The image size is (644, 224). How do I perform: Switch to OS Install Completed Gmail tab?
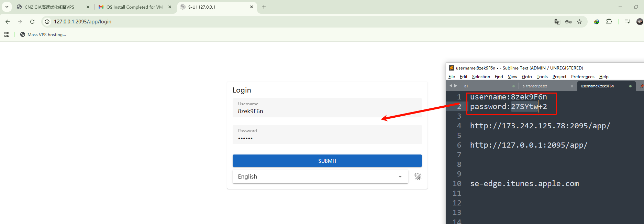[x=134, y=7]
